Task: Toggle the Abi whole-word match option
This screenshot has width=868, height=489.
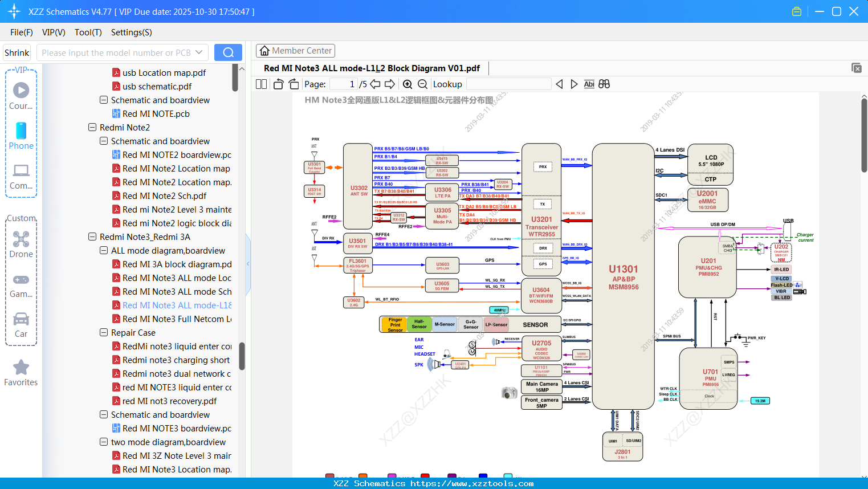Action: (589, 84)
